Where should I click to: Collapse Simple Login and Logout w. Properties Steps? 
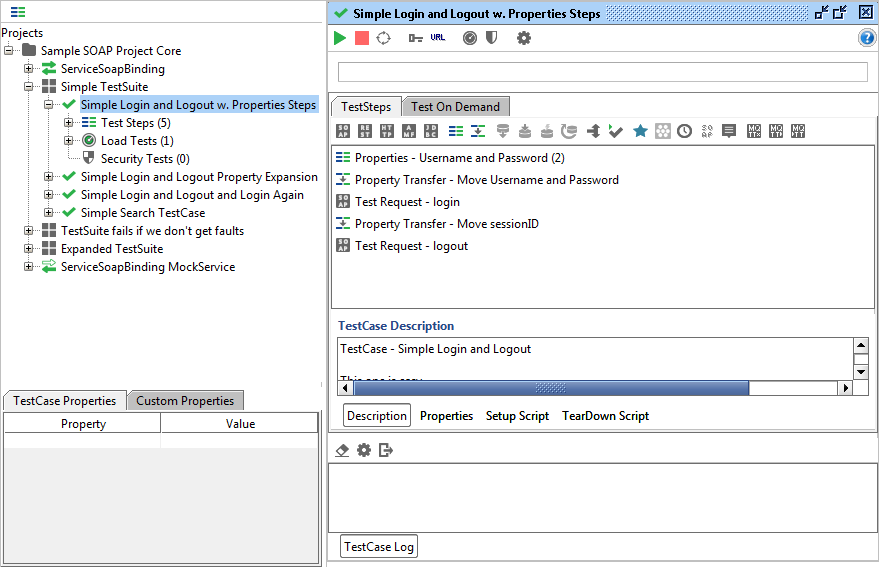point(49,104)
